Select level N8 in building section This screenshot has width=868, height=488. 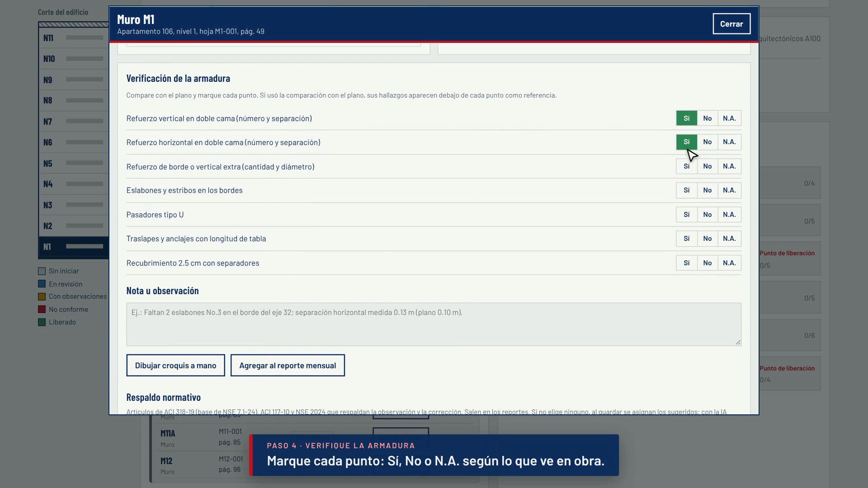click(74, 100)
